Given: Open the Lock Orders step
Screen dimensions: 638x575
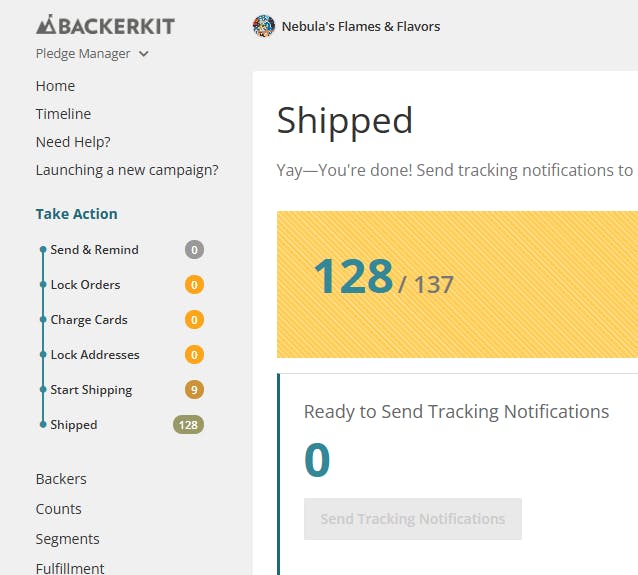Looking at the screenshot, I should point(85,285).
